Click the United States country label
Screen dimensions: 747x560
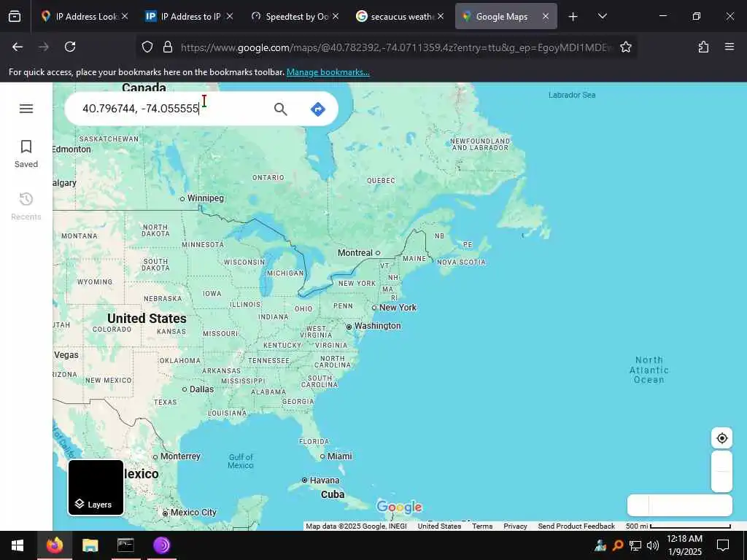coord(147,319)
